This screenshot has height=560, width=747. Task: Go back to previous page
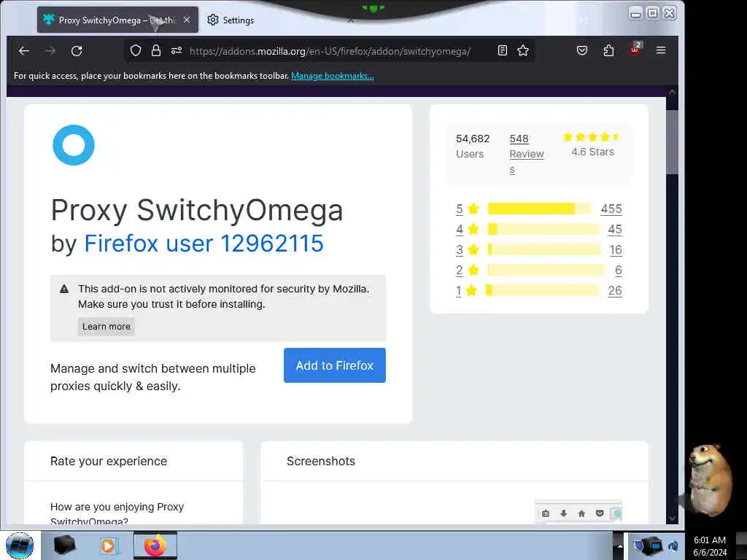point(24,51)
